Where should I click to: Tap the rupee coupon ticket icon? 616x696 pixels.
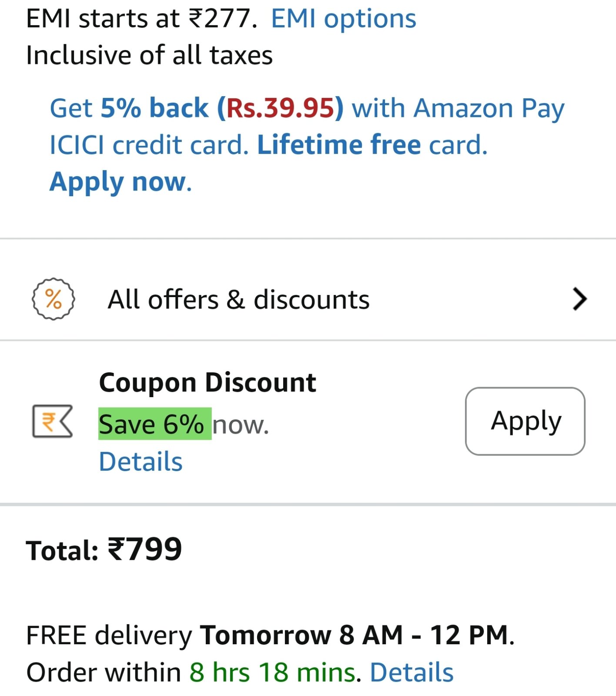(53, 421)
